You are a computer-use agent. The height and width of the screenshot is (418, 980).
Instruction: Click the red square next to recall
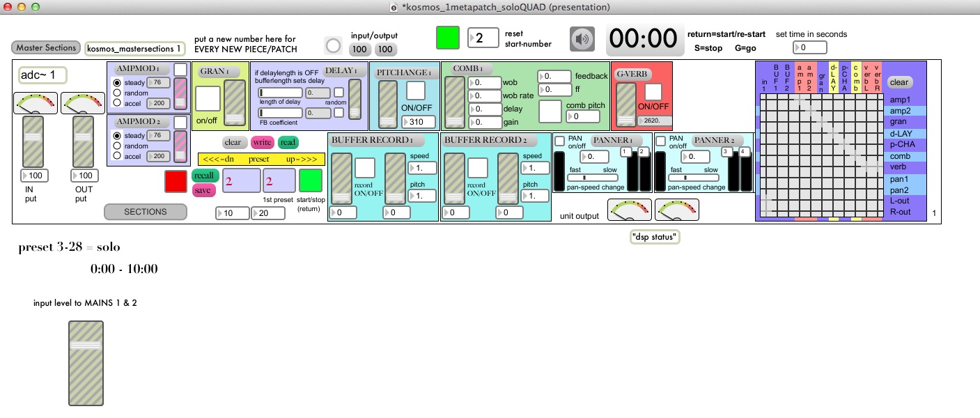[x=176, y=180]
